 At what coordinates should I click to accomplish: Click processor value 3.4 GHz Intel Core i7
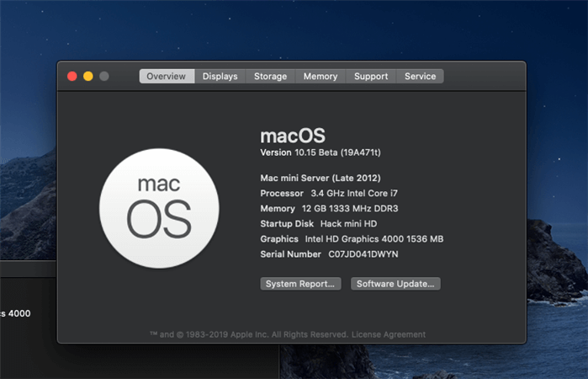[x=354, y=194]
